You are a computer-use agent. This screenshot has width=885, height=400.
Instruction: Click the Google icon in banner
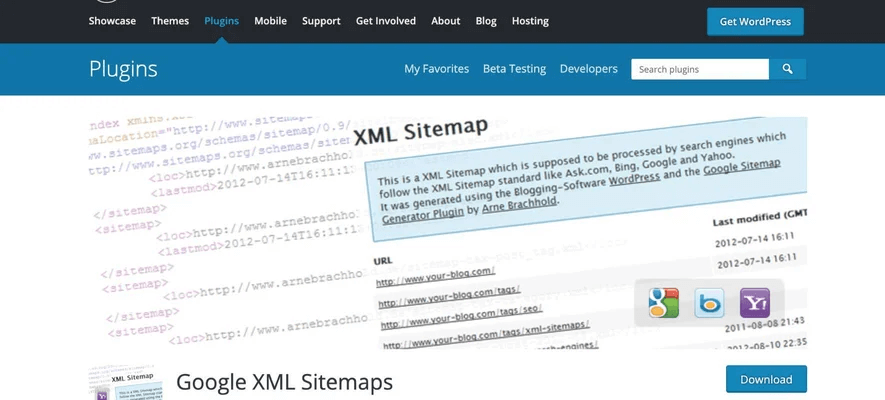664,303
